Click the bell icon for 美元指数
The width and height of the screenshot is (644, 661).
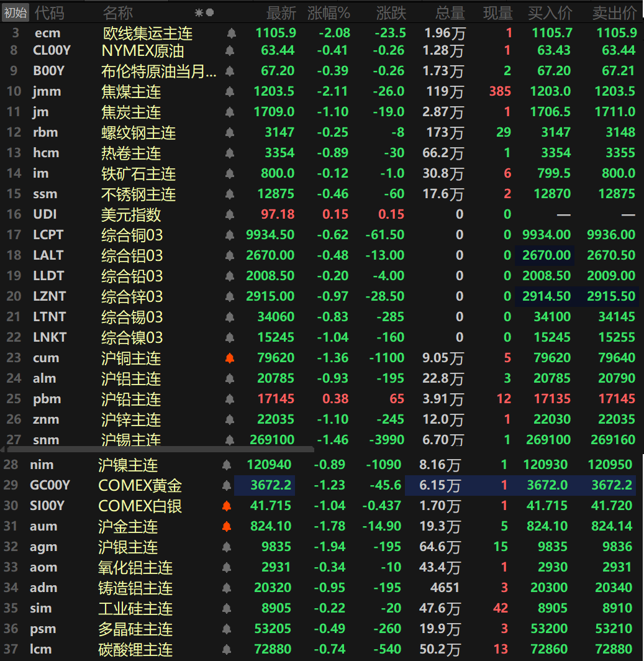coord(230,215)
